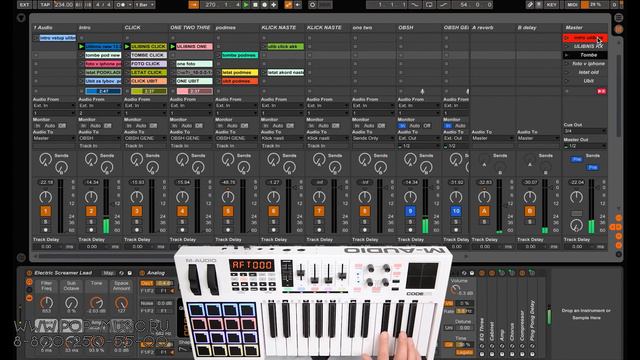Click the MIDI Arrangement Overdub plus button

[273, 5]
